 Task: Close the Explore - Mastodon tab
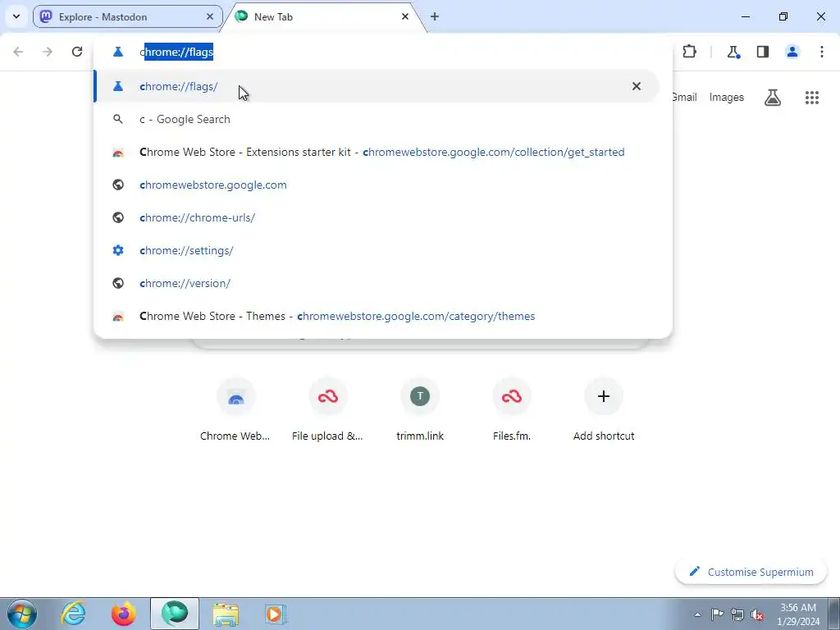pyautogui.click(x=210, y=16)
